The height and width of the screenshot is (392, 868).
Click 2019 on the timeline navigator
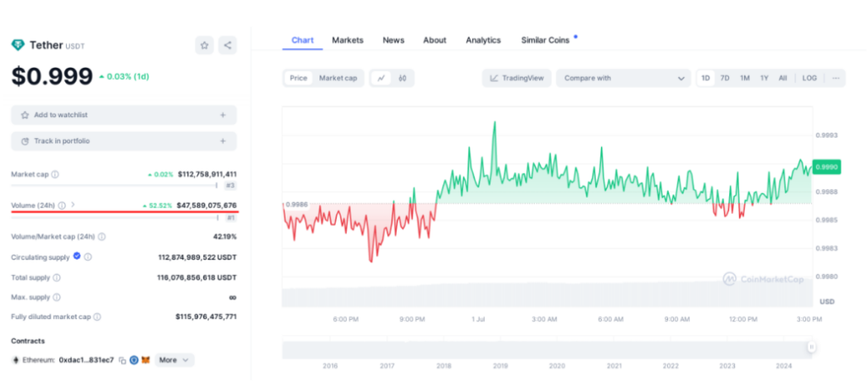pyautogui.click(x=500, y=366)
